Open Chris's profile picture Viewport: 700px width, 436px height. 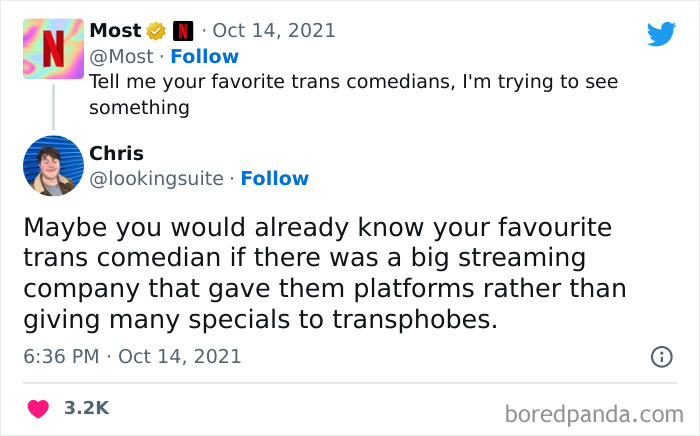(53, 166)
